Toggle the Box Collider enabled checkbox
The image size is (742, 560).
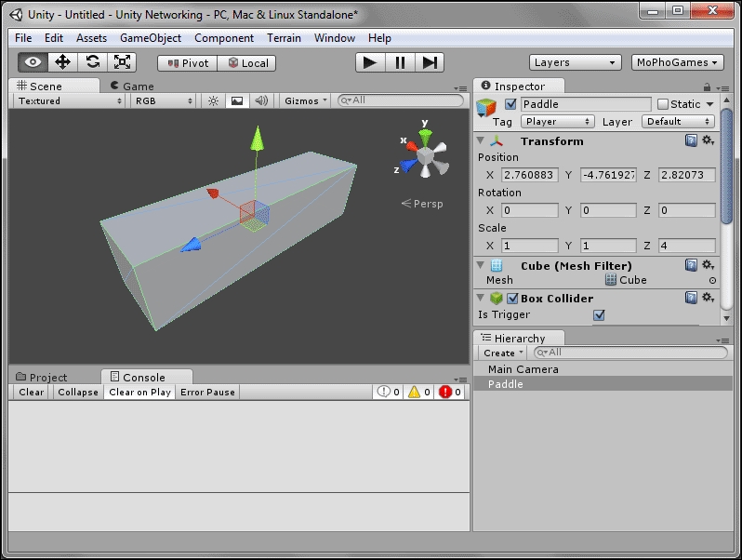[512, 299]
